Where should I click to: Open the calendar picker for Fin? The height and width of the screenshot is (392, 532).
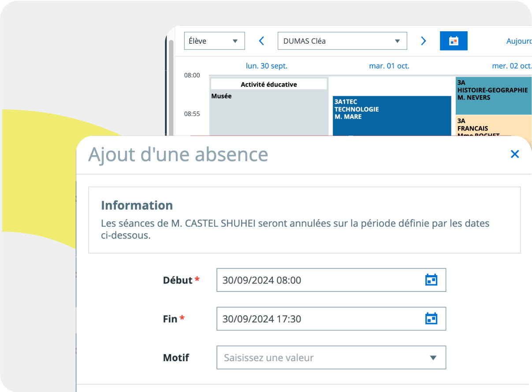click(x=431, y=319)
